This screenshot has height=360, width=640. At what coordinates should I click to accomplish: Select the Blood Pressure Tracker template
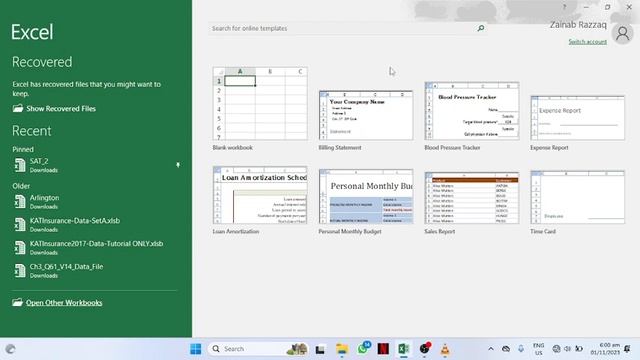click(x=472, y=111)
